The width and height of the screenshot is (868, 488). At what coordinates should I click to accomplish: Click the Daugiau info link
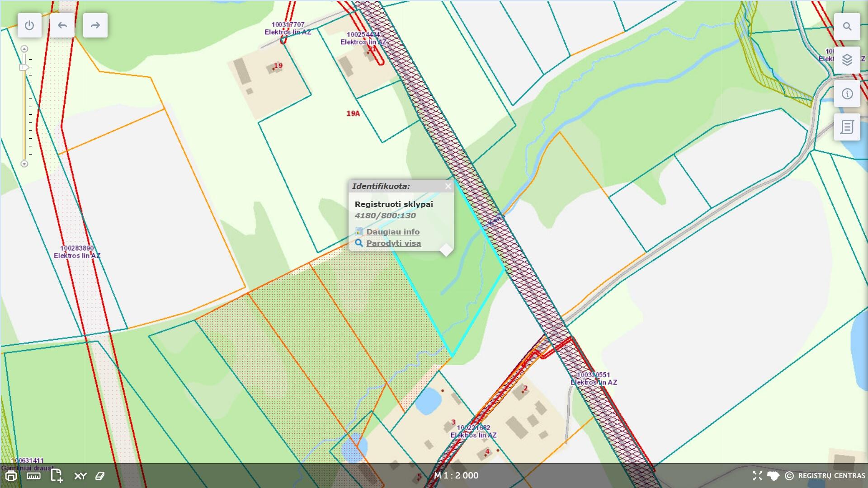tap(392, 232)
